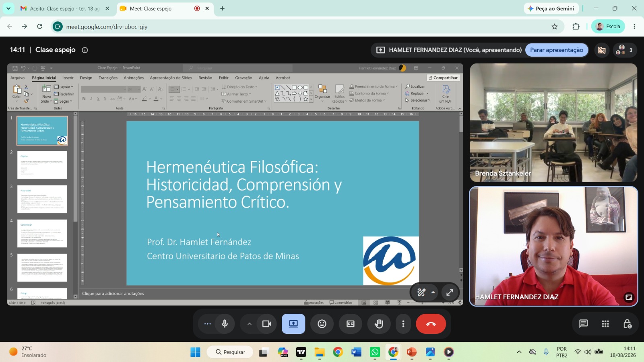Show the participants list with count 3
644x362 pixels.
(x=625, y=50)
